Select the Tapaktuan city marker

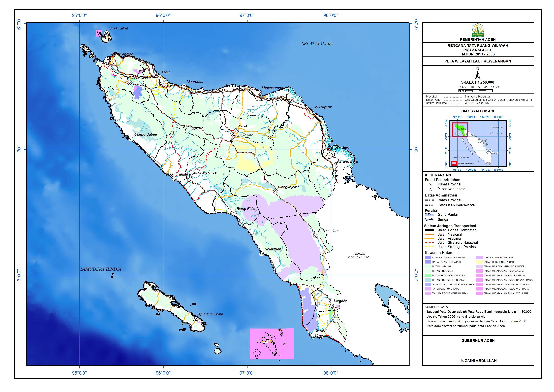click(261, 254)
